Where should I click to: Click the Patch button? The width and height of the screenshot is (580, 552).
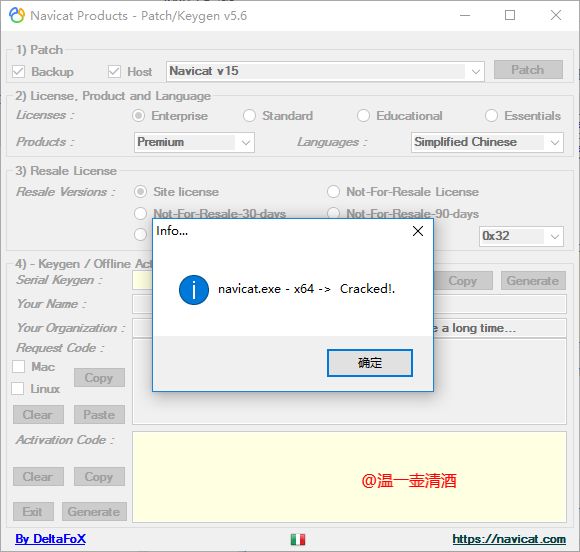528,70
